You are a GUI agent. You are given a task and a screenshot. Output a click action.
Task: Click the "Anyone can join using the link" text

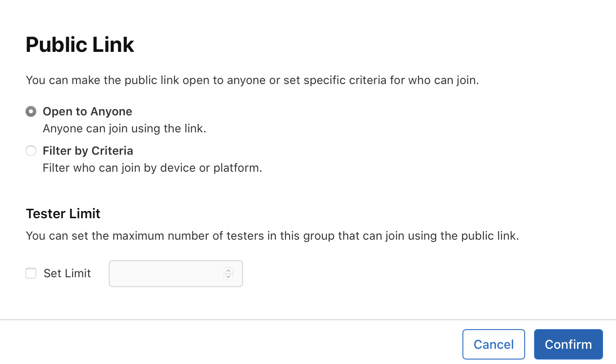124,128
